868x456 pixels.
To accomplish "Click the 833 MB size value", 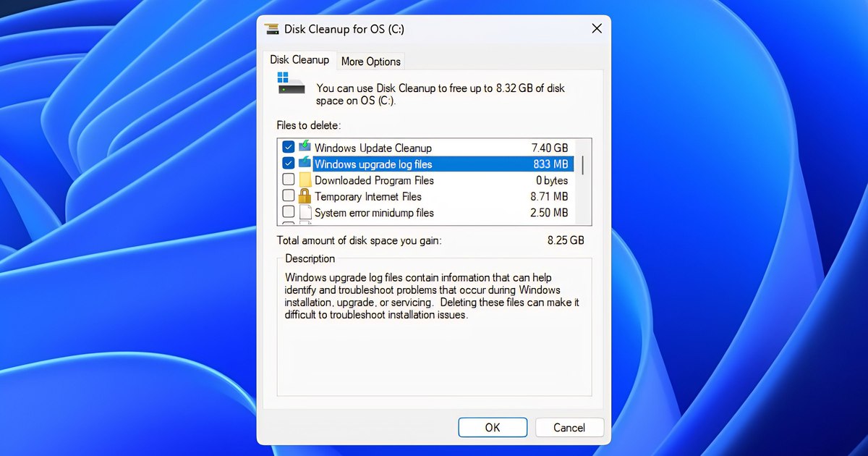I will pyautogui.click(x=551, y=164).
